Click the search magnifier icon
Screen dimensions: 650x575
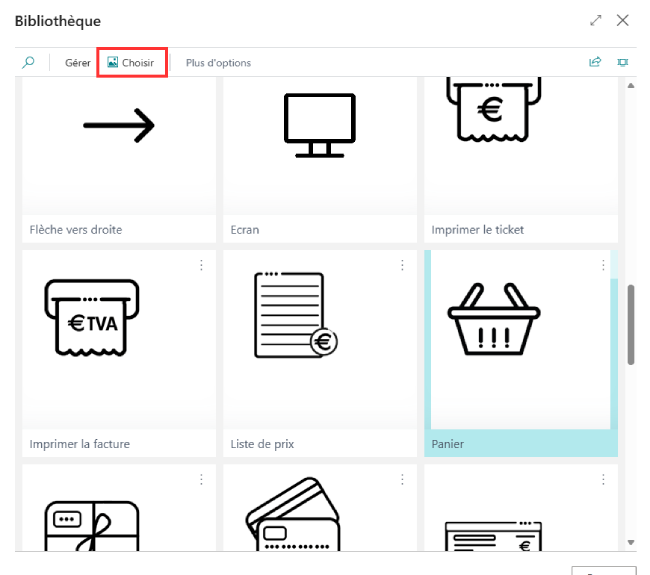pos(28,63)
